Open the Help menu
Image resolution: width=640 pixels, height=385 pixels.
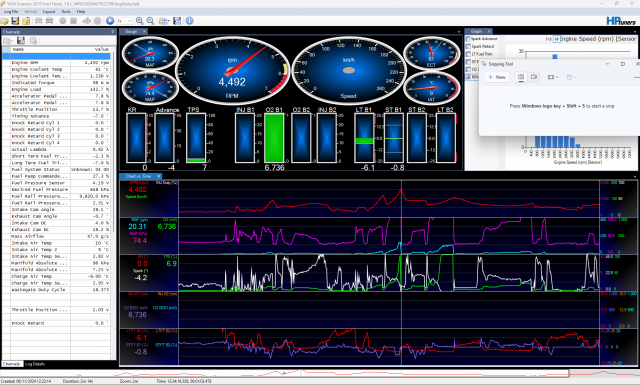[81, 11]
